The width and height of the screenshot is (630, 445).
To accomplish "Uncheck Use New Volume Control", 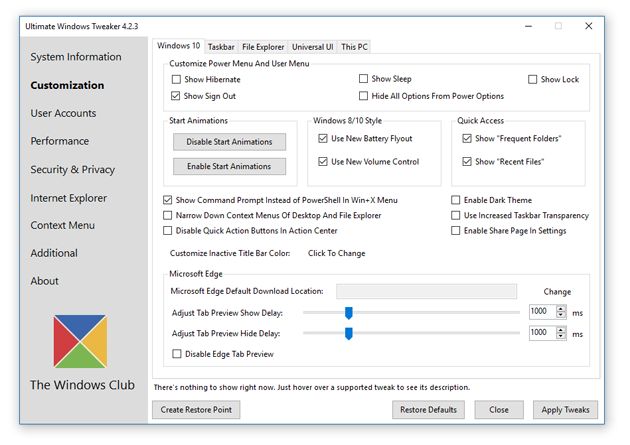I will click(323, 162).
